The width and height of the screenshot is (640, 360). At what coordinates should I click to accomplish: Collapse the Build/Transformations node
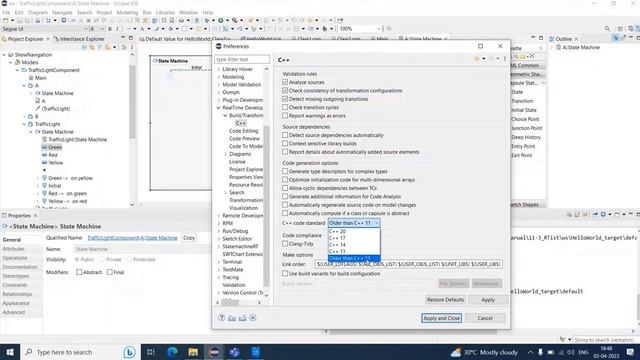click(225, 116)
